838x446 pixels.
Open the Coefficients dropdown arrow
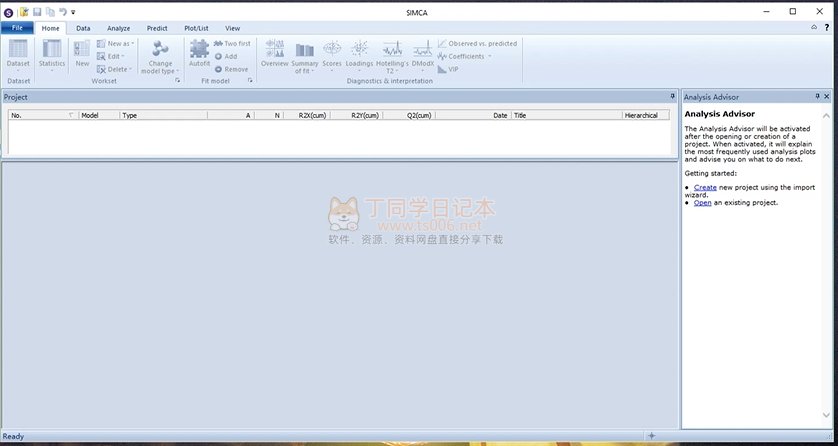click(x=490, y=57)
